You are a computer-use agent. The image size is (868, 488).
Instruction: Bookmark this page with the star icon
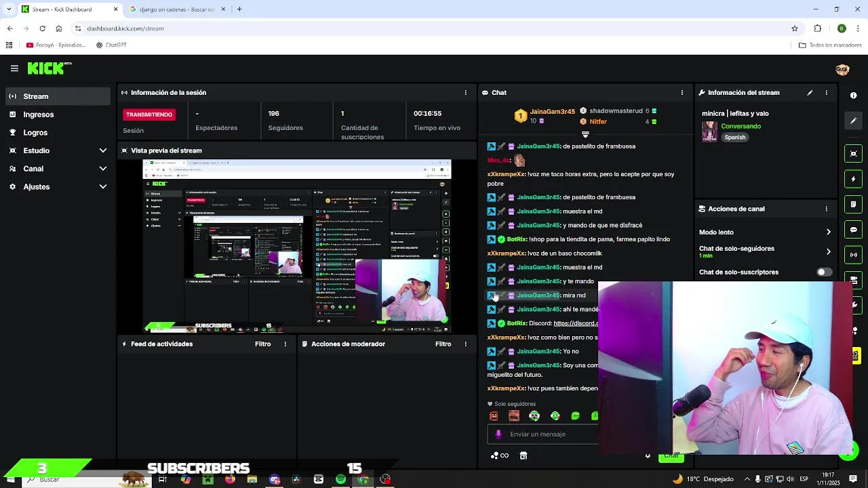[x=795, y=28]
